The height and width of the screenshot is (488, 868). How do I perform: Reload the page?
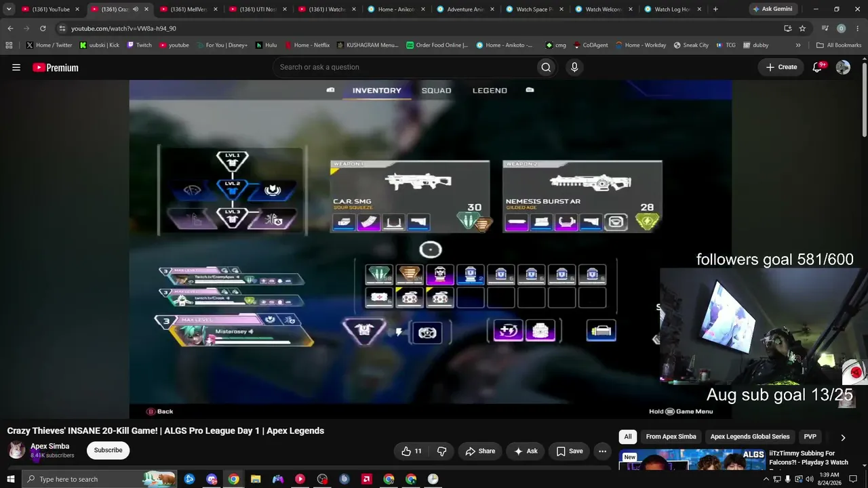pyautogui.click(x=43, y=28)
